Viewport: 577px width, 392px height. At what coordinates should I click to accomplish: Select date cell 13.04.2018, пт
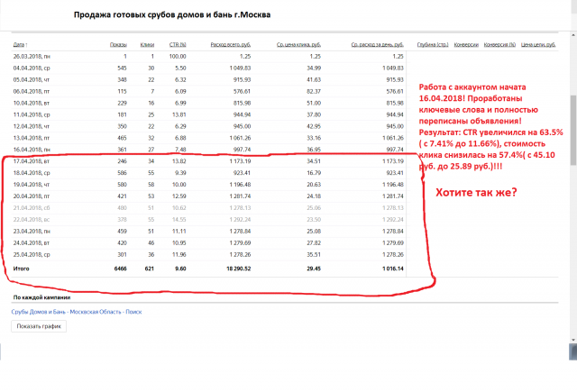pyautogui.click(x=32, y=138)
